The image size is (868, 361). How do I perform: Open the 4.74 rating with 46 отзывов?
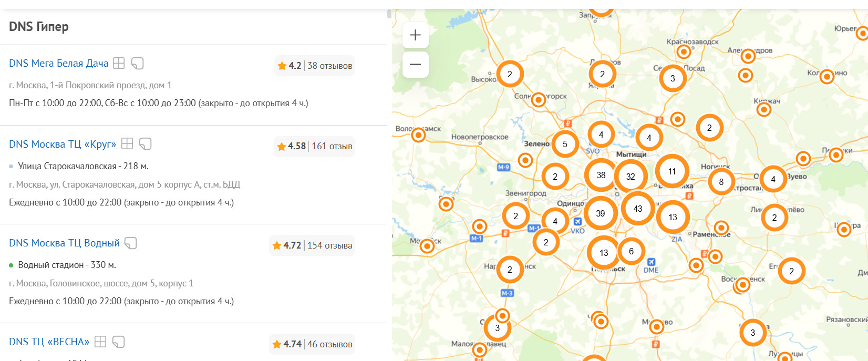click(x=312, y=344)
